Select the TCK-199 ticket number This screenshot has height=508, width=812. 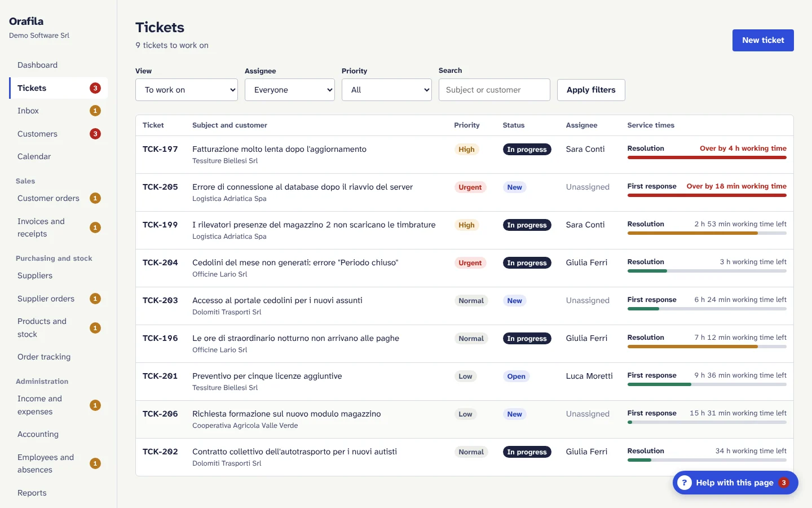[x=160, y=225]
